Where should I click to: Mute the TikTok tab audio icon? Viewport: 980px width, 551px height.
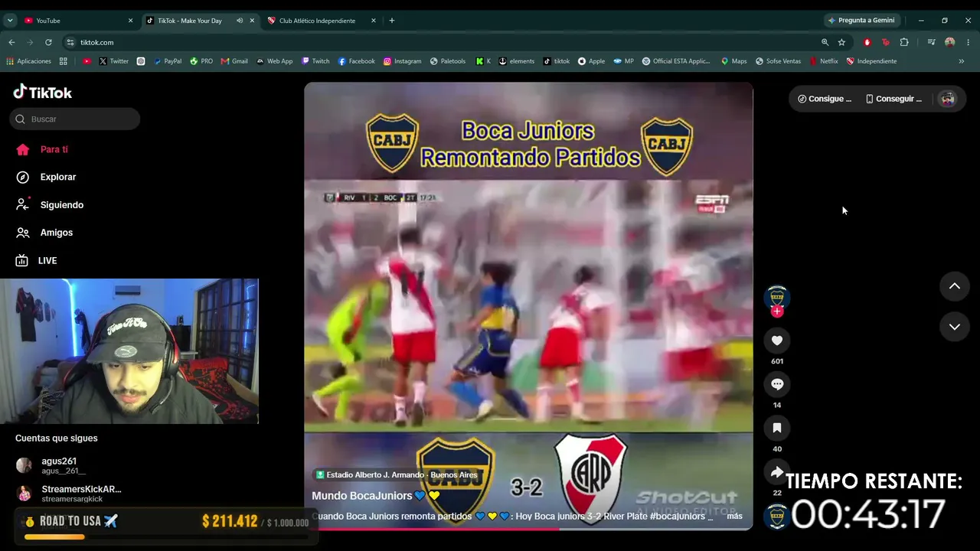click(240, 21)
